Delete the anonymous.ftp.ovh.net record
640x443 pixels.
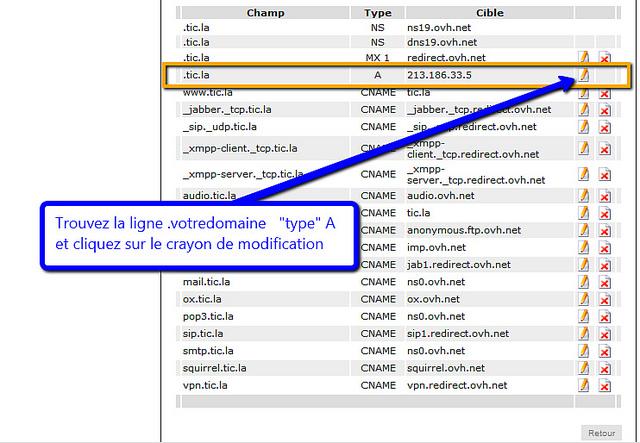(x=605, y=230)
